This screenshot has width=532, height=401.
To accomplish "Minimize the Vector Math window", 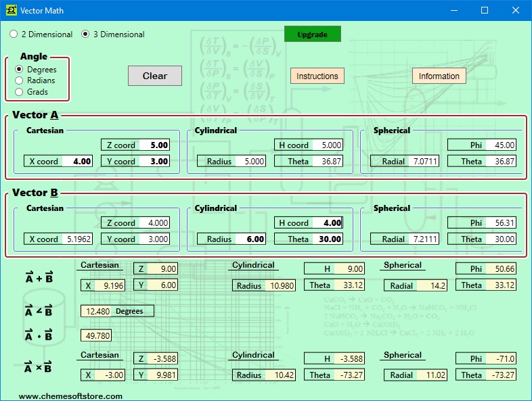I will tap(453, 10).
